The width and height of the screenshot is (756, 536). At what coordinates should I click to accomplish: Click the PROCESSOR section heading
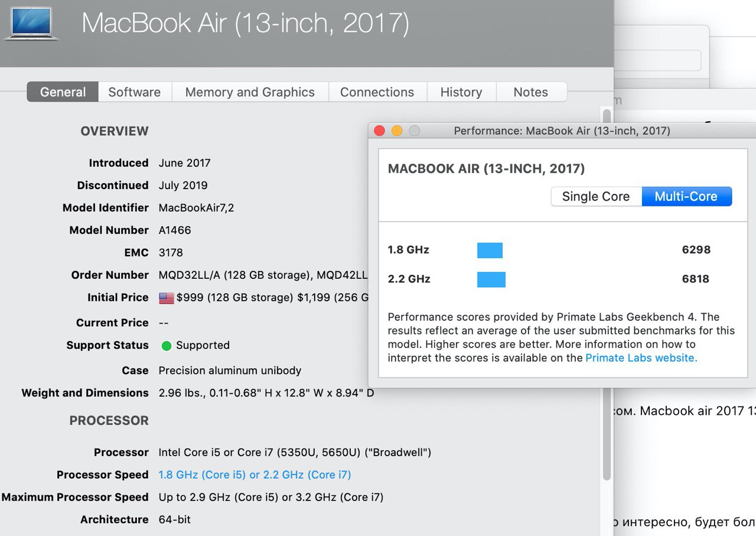[x=109, y=421]
